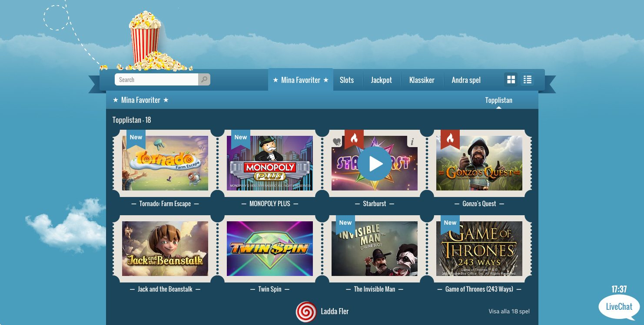The width and height of the screenshot is (644, 325).
Task: Open Tornado: Farm Escape game thumbnail
Action: coord(165,163)
